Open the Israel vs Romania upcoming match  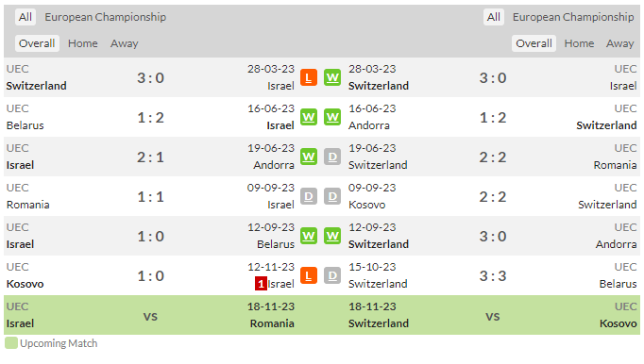(x=150, y=315)
